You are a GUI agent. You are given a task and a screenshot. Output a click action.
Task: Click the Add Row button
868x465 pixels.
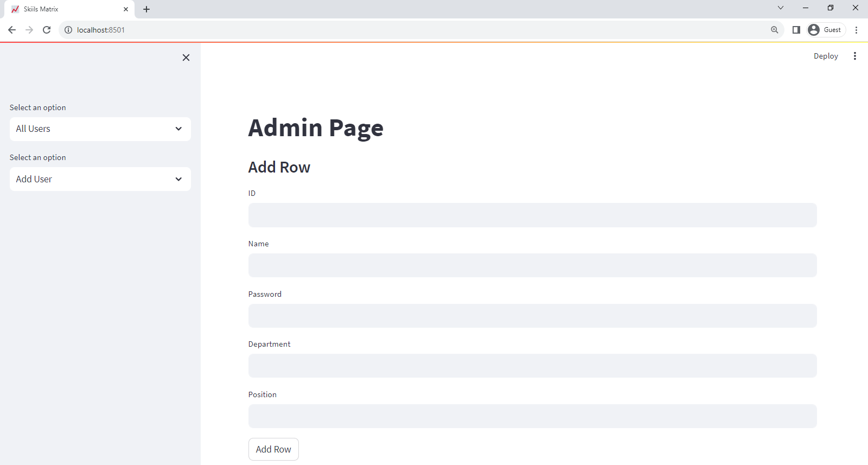(273, 449)
